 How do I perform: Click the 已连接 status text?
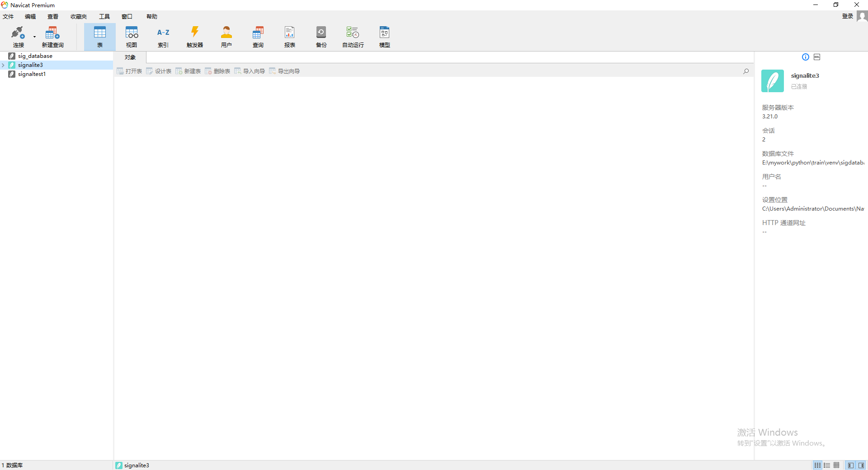point(799,87)
